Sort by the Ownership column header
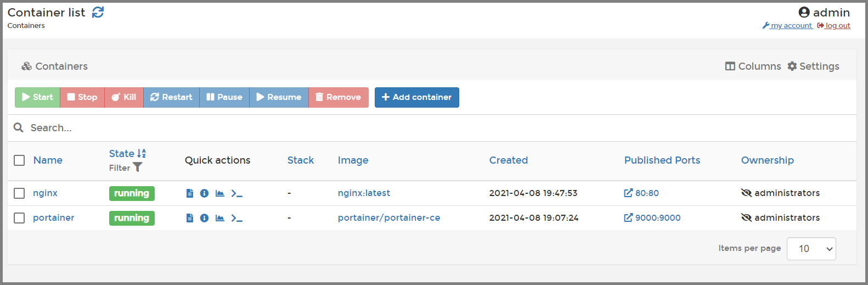The image size is (868, 285). [767, 160]
